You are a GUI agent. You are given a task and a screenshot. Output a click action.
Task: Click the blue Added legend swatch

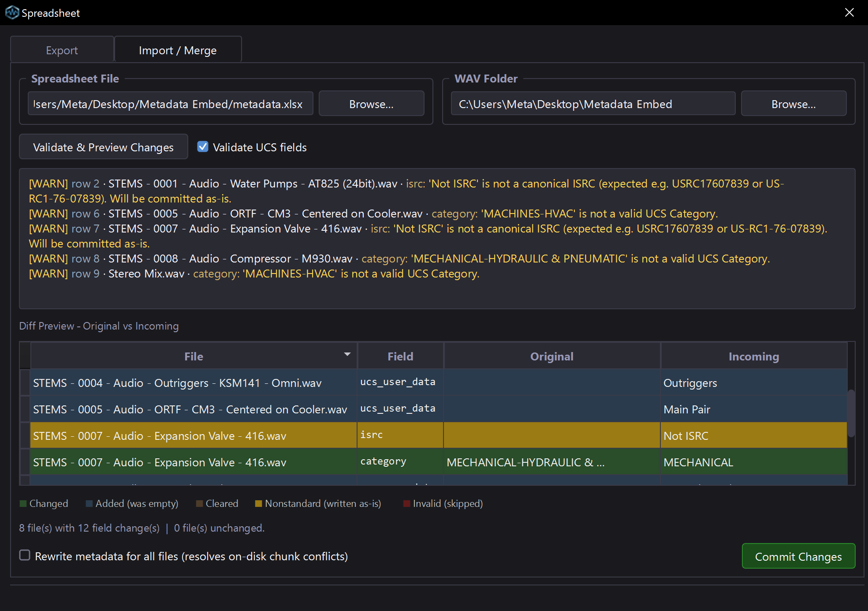[x=89, y=503]
